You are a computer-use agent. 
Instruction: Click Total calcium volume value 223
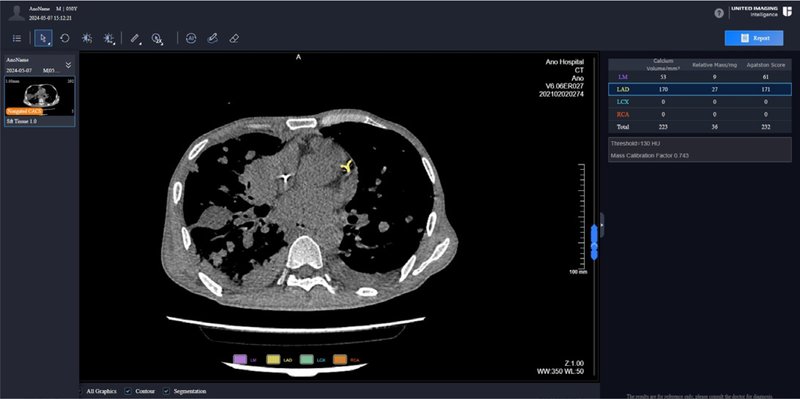(x=663, y=127)
